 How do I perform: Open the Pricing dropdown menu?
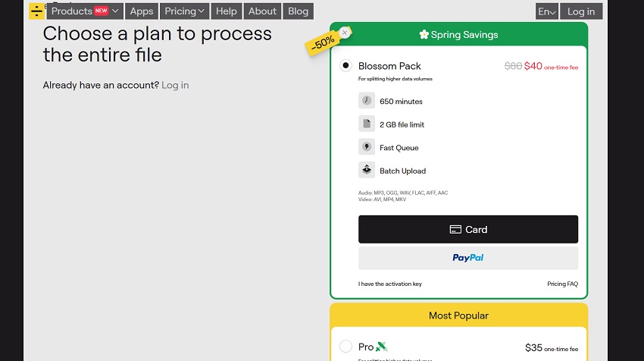(x=185, y=11)
